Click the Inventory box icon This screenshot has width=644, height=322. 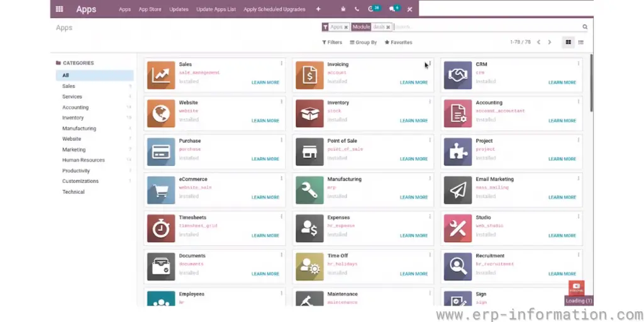coord(309,113)
